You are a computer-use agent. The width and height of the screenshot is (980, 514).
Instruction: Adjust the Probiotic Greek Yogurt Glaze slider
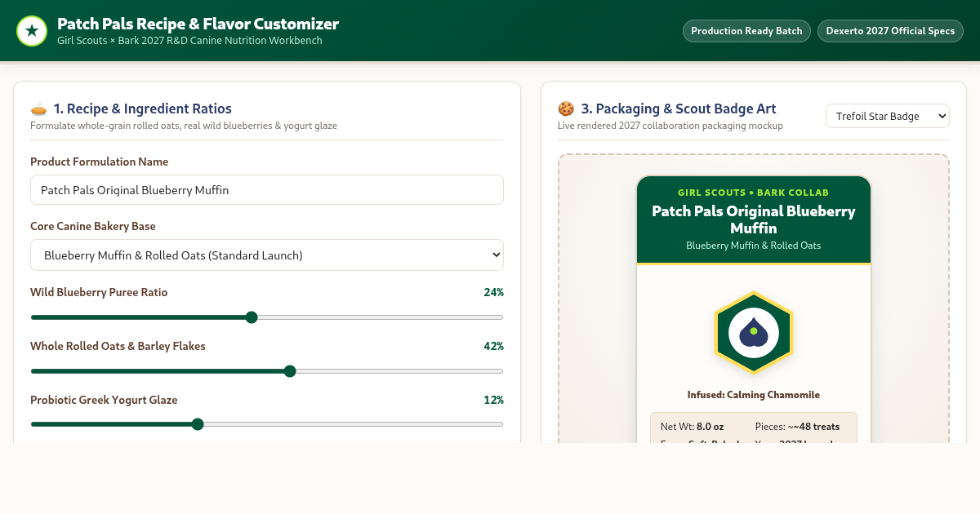267,424
